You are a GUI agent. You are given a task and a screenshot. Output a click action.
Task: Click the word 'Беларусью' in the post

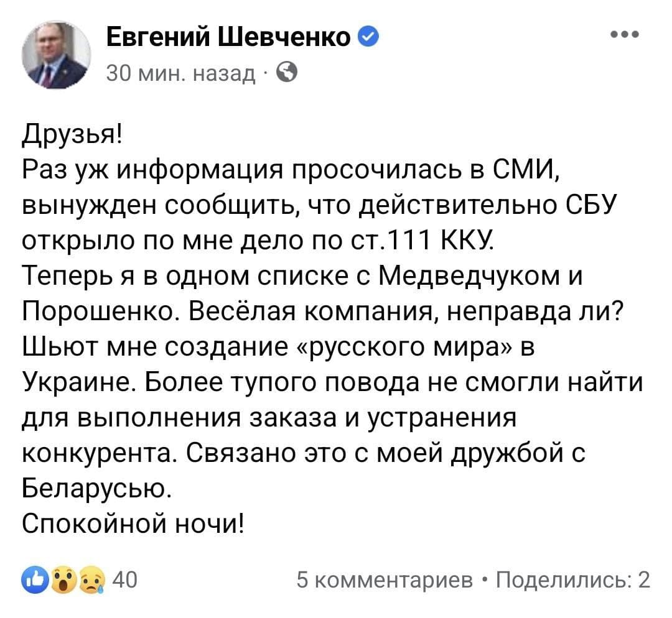(x=96, y=487)
